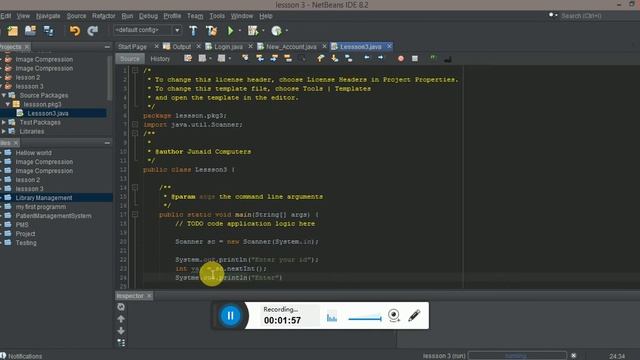
Task: Adjust the recorder volume slider
Action: [364, 318]
